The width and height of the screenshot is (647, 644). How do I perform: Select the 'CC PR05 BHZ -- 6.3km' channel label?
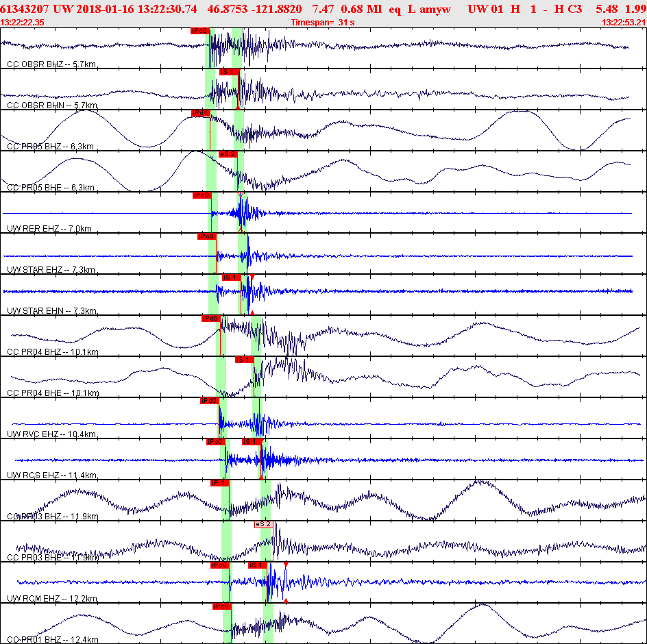coord(50,147)
